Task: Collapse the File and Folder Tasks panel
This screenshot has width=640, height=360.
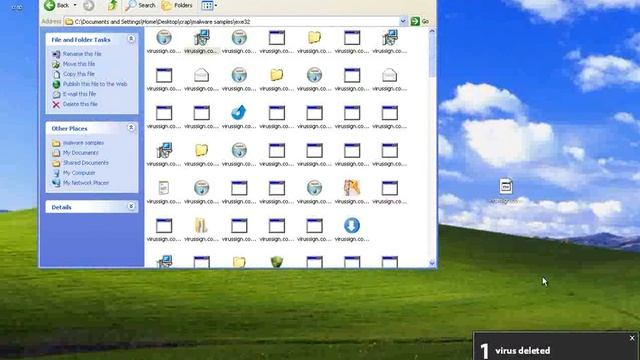Action: coord(131,39)
